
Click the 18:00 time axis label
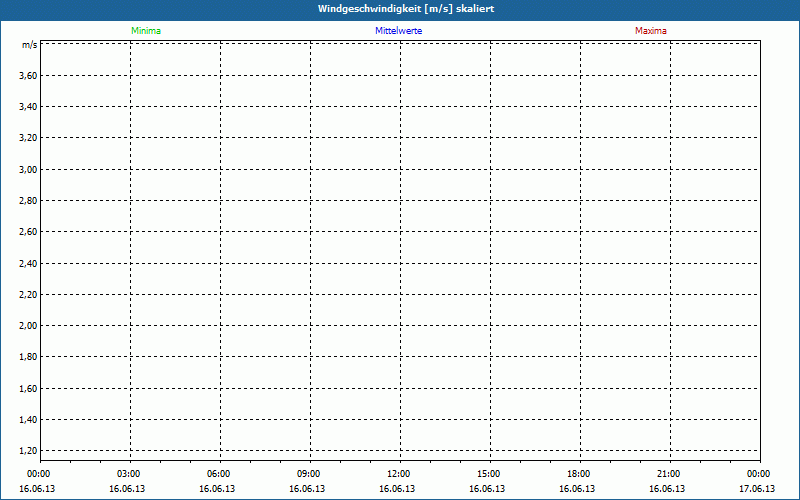click(x=579, y=474)
